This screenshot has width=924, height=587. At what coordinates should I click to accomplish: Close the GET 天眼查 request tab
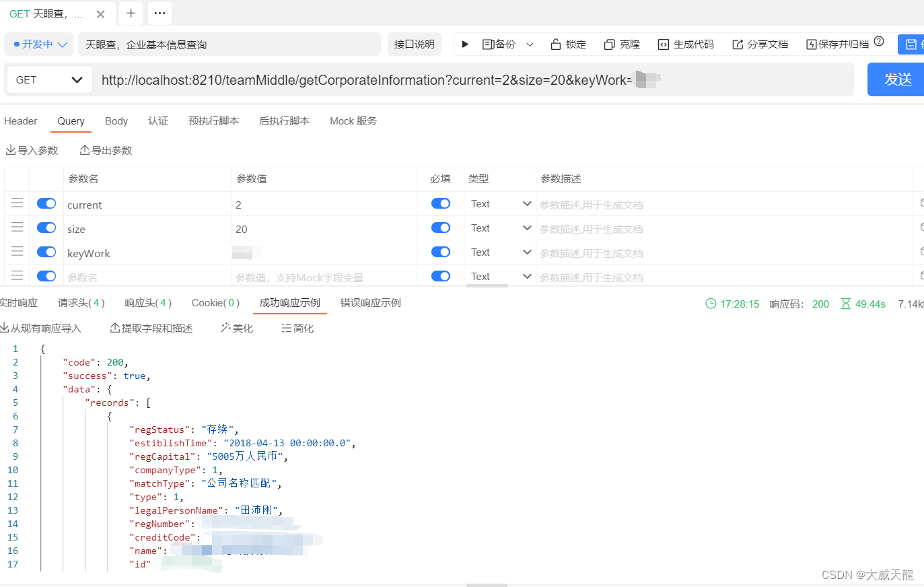point(100,14)
